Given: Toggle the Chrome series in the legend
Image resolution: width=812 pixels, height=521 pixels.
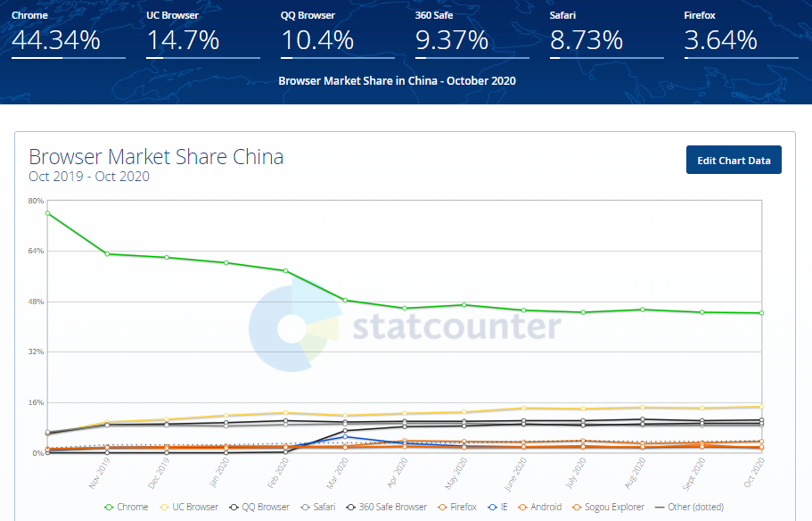Looking at the screenshot, I should coord(127,507).
